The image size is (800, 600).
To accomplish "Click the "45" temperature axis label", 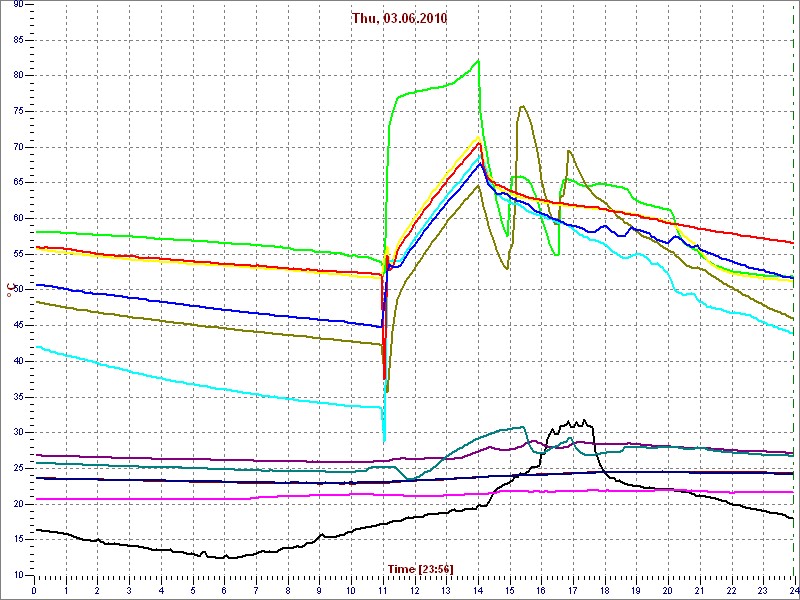I will click(x=16, y=326).
